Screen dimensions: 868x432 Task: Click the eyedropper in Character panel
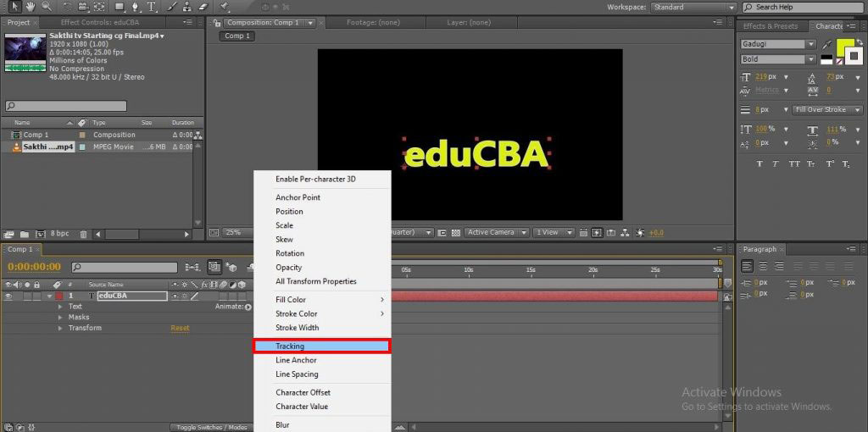826,43
